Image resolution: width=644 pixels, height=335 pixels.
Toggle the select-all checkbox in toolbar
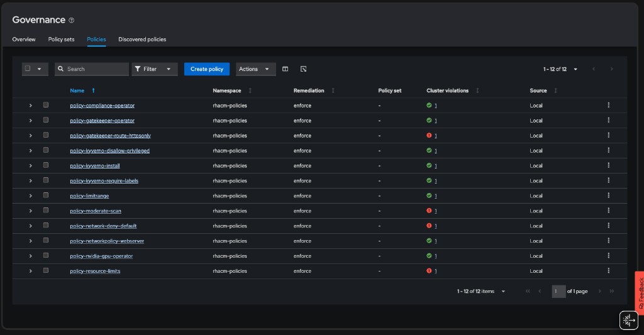pyautogui.click(x=28, y=69)
